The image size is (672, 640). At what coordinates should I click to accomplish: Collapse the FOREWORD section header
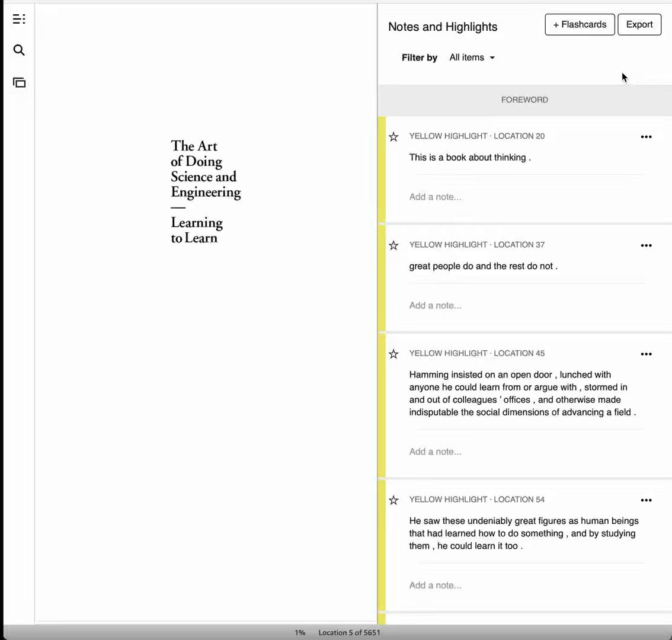524,100
